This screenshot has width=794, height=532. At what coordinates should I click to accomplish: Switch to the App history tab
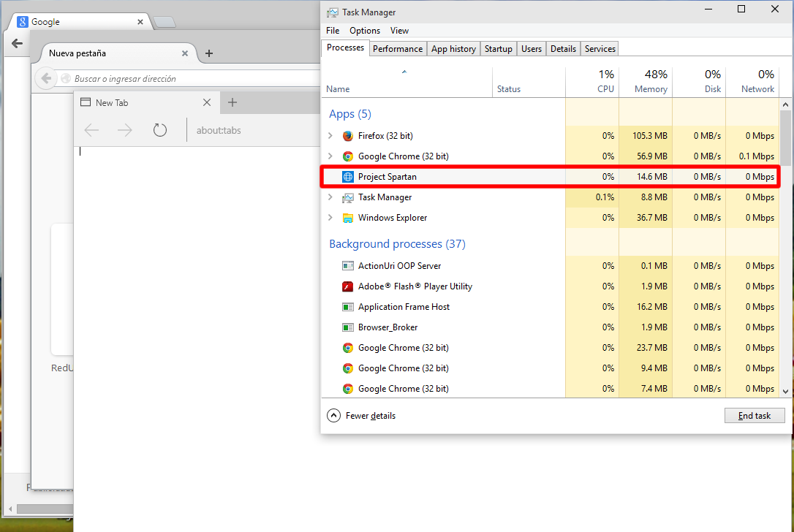[453, 48]
